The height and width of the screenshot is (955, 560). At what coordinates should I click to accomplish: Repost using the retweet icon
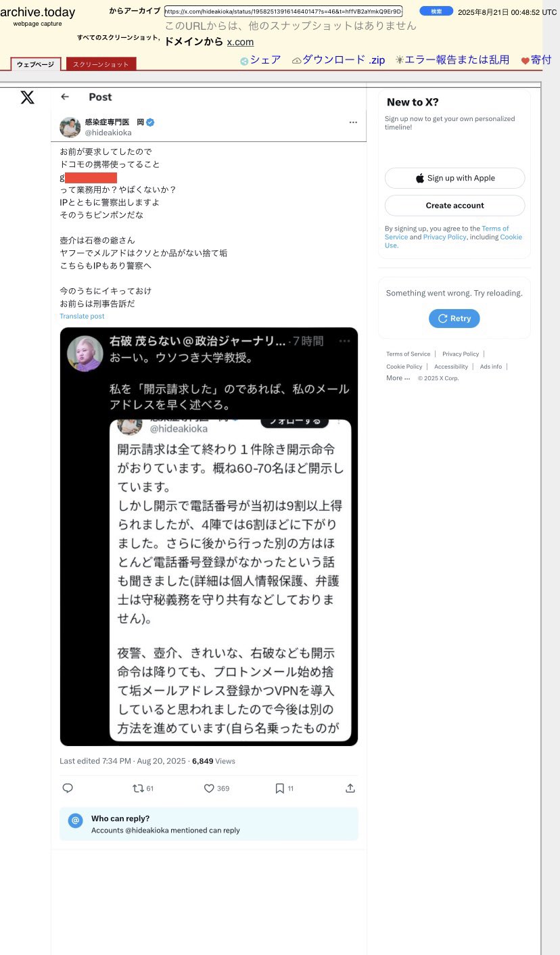pyautogui.click(x=137, y=788)
